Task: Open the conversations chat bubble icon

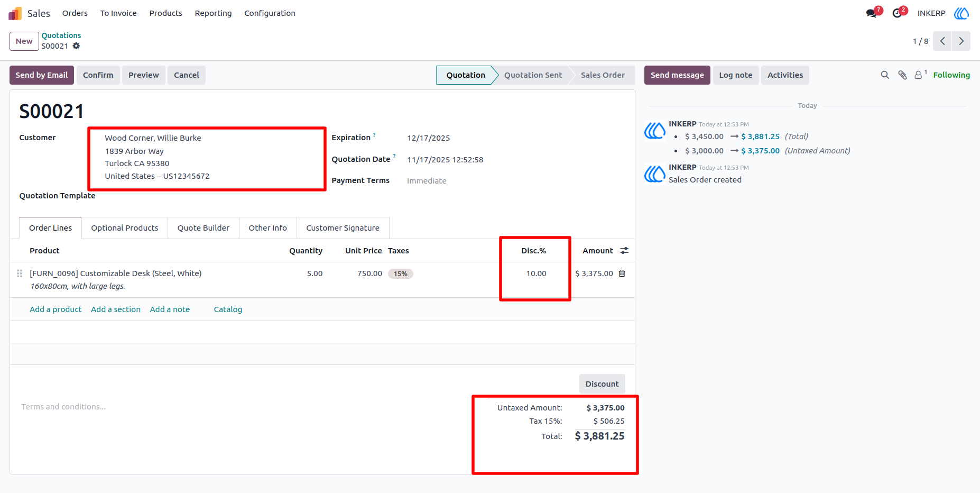Action: point(871,13)
